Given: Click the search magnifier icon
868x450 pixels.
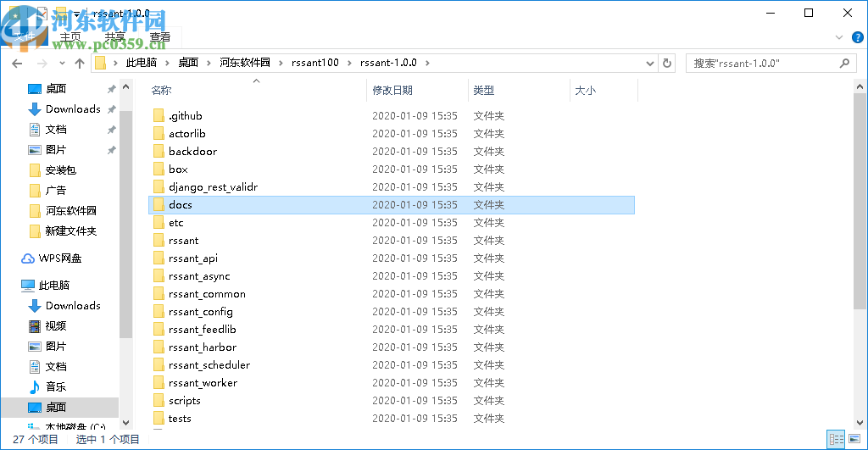Looking at the screenshot, I should coord(845,63).
